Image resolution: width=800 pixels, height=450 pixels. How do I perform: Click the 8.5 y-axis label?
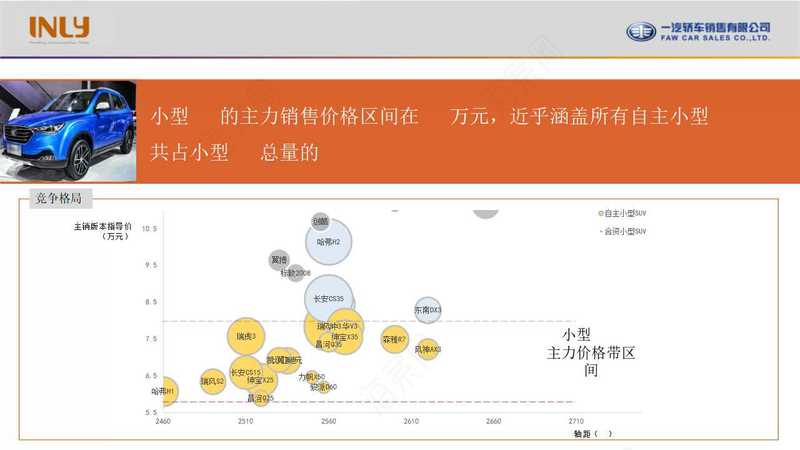tap(151, 302)
